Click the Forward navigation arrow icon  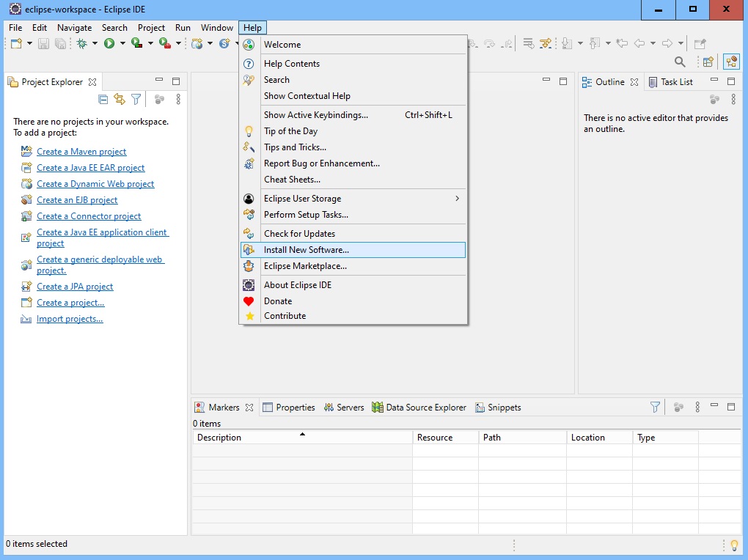click(667, 43)
